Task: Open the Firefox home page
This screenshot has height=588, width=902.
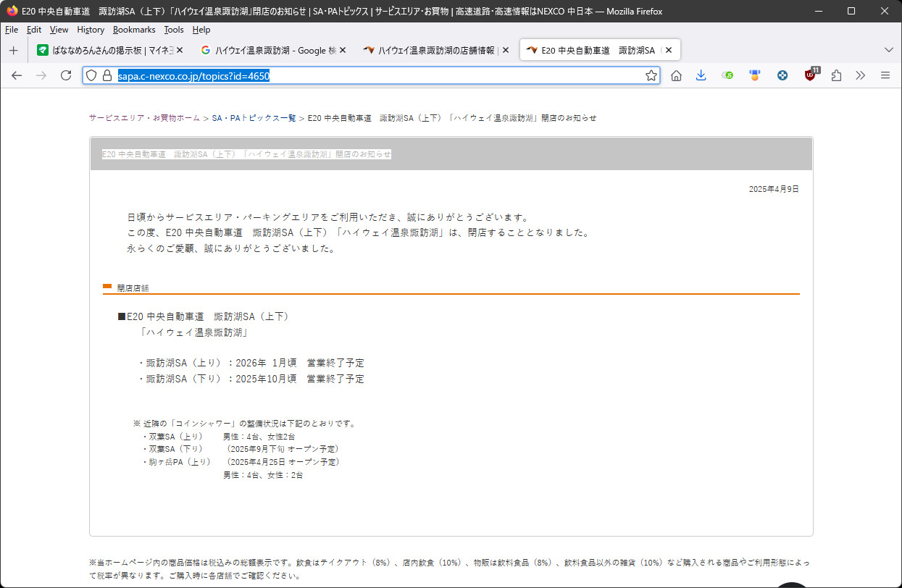Action: click(x=676, y=75)
